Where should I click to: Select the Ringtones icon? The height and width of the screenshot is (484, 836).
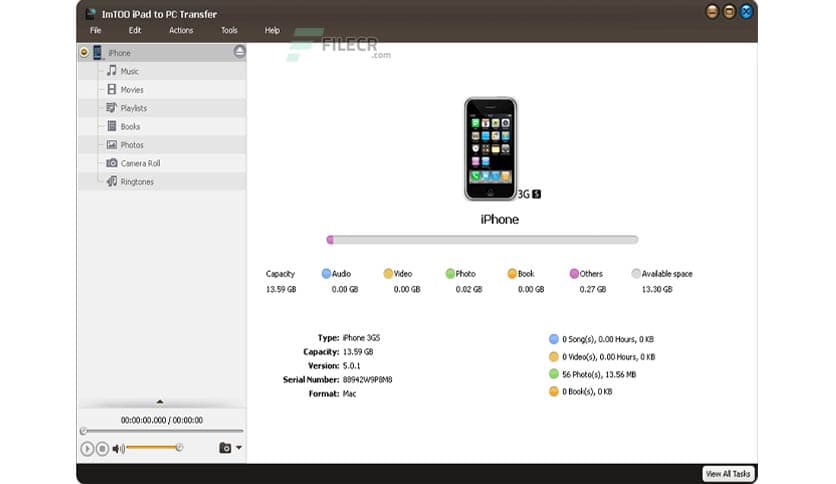point(111,181)
